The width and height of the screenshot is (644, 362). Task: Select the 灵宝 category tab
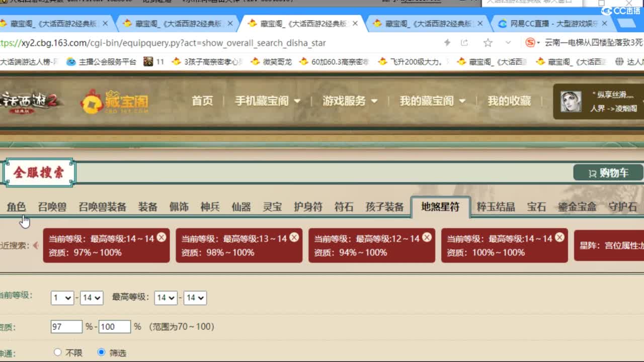tap(272, 207)
